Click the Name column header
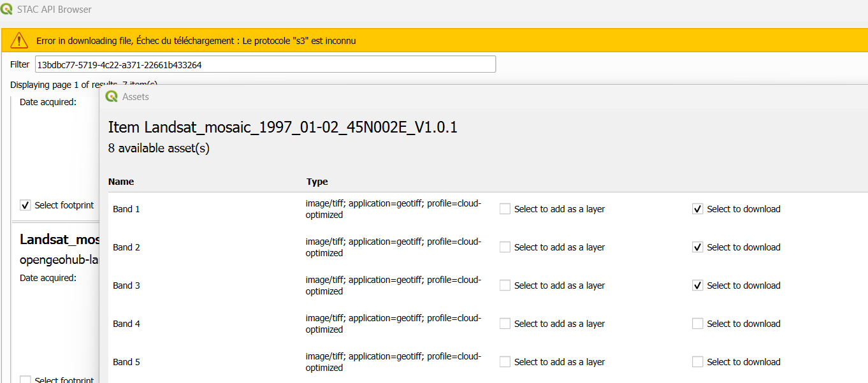 pos(121,182)
